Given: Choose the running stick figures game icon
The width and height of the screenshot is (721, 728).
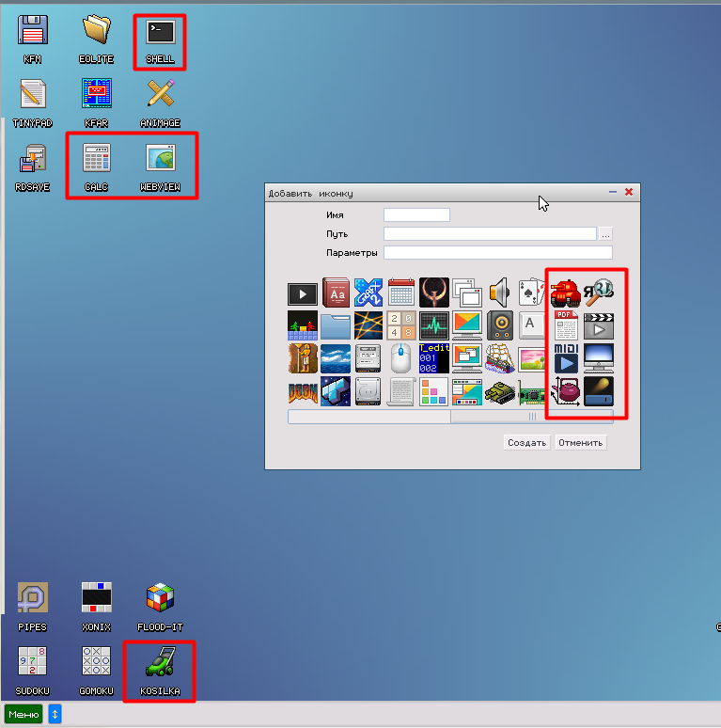Looking at the screenshot, I should click(303, 326).
